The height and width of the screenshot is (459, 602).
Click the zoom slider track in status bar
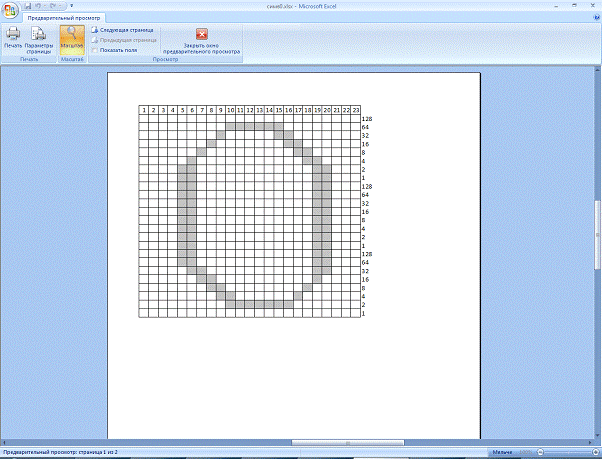pyautogui.click(x=570, y=452)
